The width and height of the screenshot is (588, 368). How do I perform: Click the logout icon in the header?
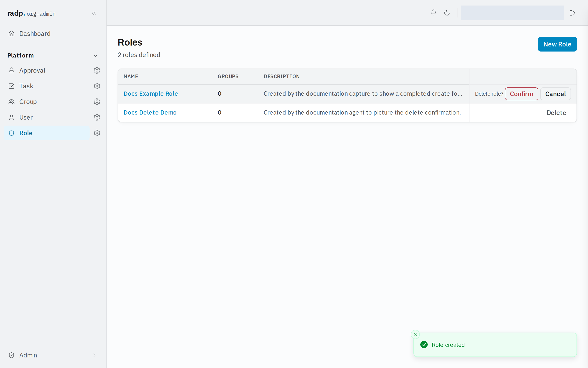pos(572,13)
